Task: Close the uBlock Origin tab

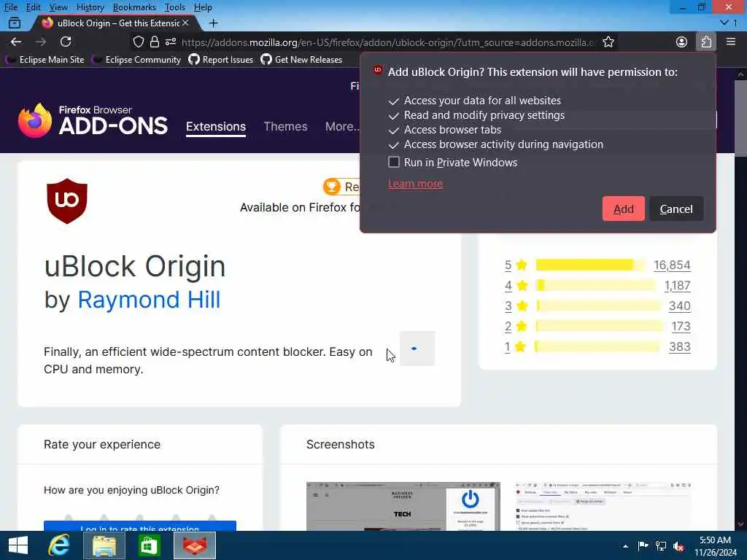Action: (x=185, y=23)
